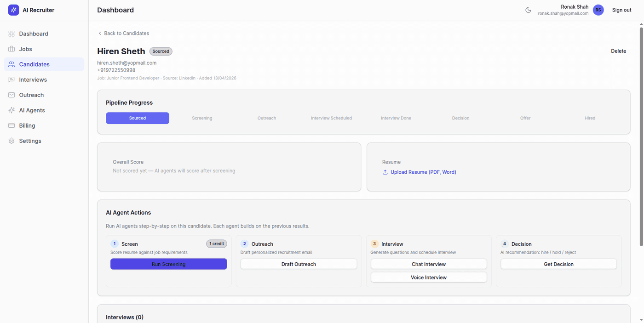This screenshot has height=323, width=644.
Task: Click the AI Recruiter sparkle logo icon
Action: [13, 10]
